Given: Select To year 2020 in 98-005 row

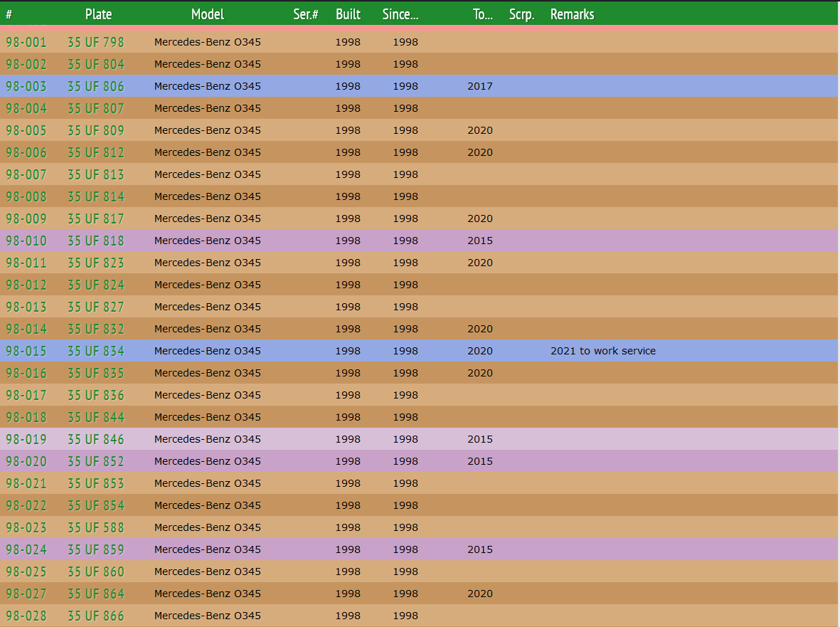Looking at the screenshot, I should pos(480,130).
